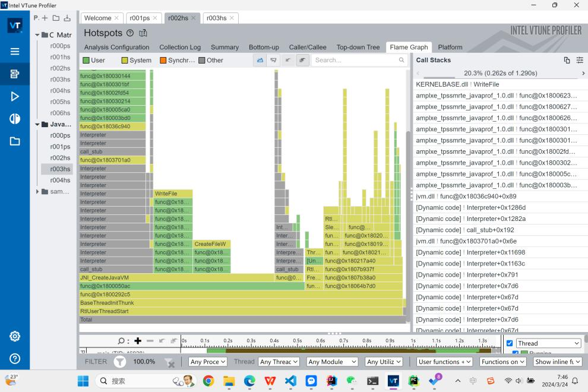Open the Any Utilization filter dropdown
The height and width of the screenshot is (392, 588).
coord(384,362)
